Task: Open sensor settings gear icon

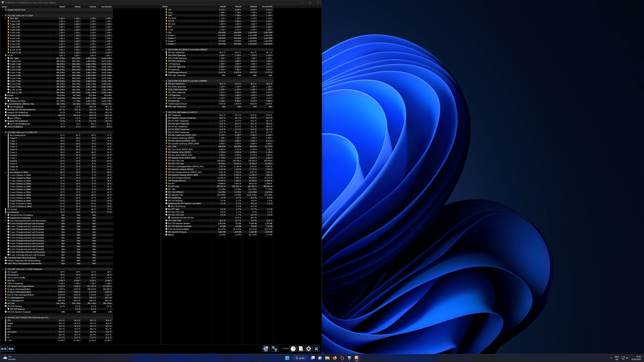Action: pos(309,349)
